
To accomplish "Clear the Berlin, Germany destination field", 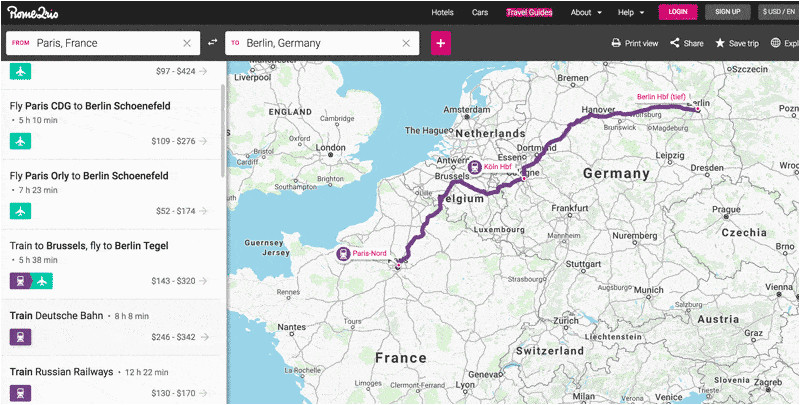I will [406, 43].
